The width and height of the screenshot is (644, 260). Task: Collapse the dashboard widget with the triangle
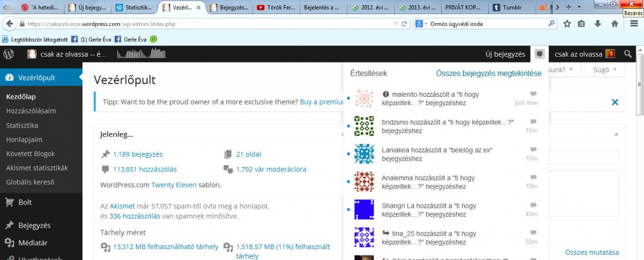(x=615, y=134)
